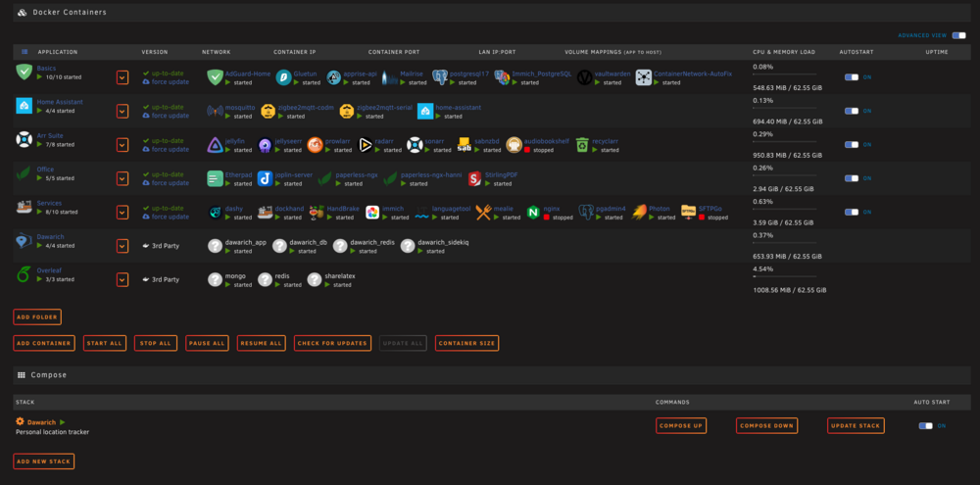980x485 pixels.
Task: Open the Container Size report
Action: point(466,343)
